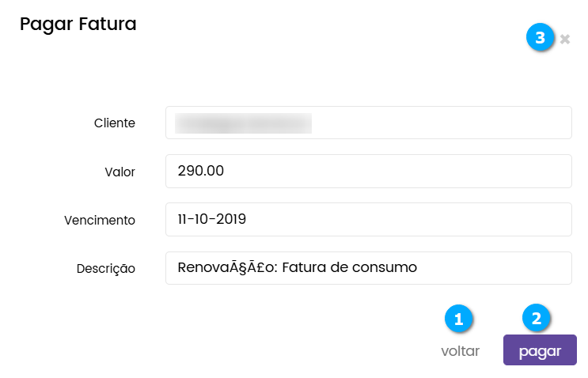Image resolution: width=588 pixels, height=378 pixels.
Task: Click the Descrição field label
Action: click(106, 268)
